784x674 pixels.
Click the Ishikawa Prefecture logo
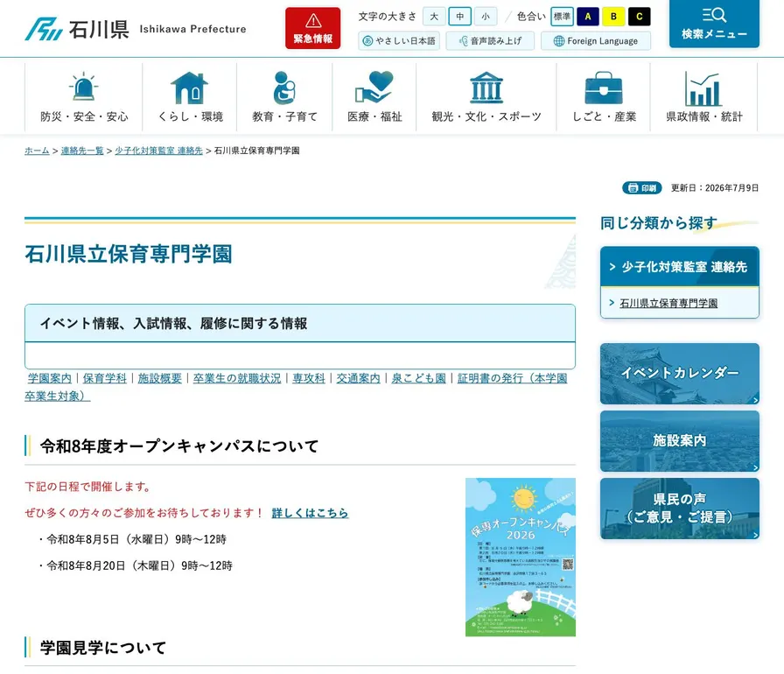click(136, 29)
